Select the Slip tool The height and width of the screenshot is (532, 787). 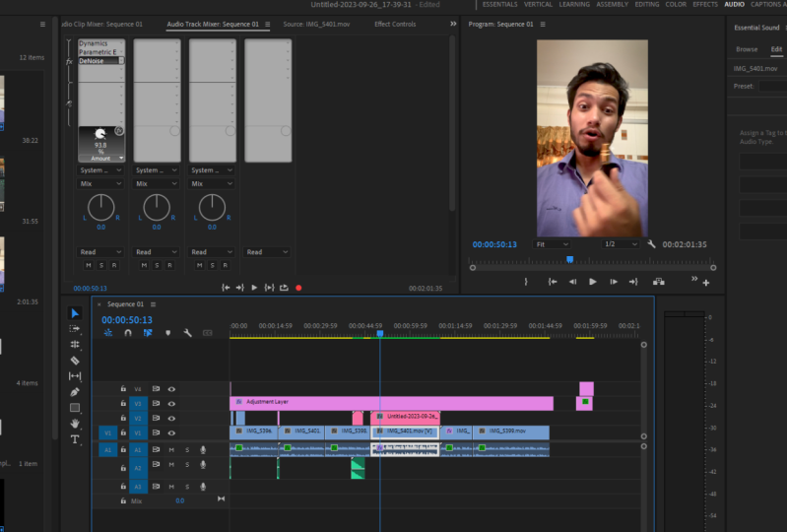click(75, 376)
